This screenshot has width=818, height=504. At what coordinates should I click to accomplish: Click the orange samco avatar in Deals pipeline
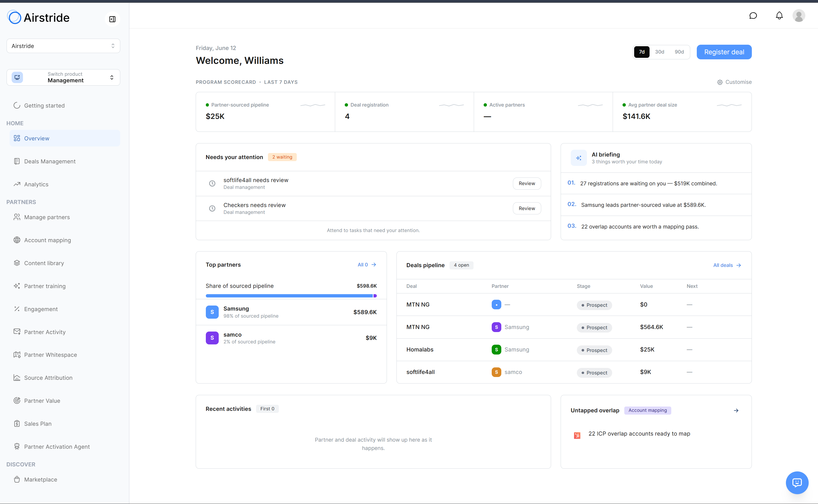coord(496,372)
